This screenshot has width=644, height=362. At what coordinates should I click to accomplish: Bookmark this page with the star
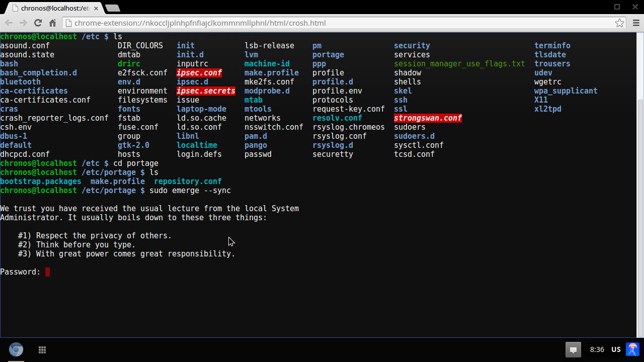click(x=619, y=23)
